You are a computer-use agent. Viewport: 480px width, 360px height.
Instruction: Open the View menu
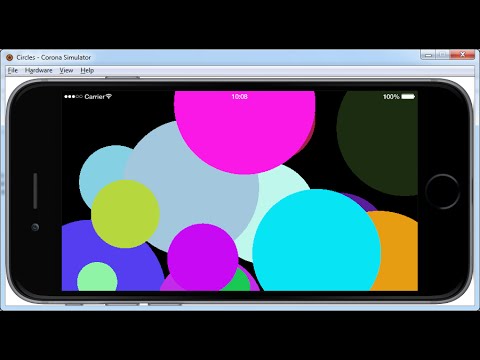tap(66, 70)
